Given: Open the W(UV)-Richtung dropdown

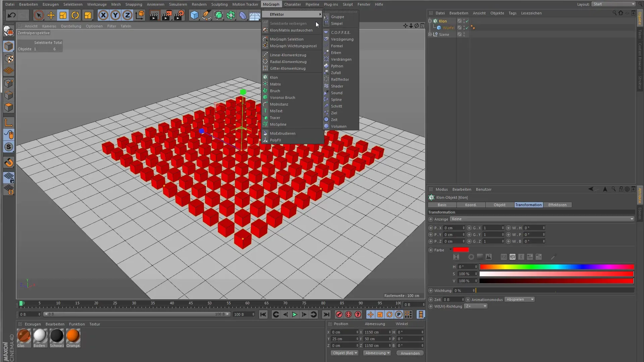Looking at the screenshot, I should tap(476, 306).
